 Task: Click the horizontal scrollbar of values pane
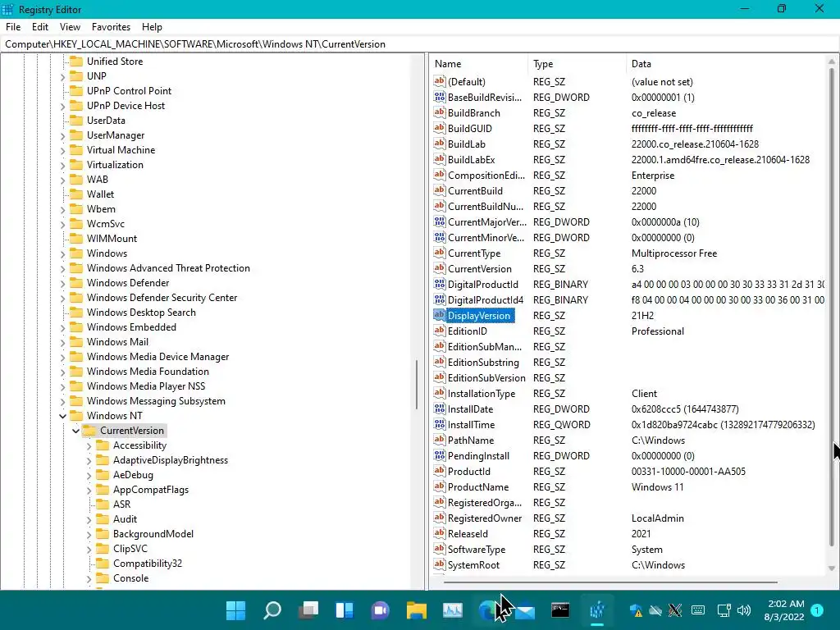coord(610,582)
